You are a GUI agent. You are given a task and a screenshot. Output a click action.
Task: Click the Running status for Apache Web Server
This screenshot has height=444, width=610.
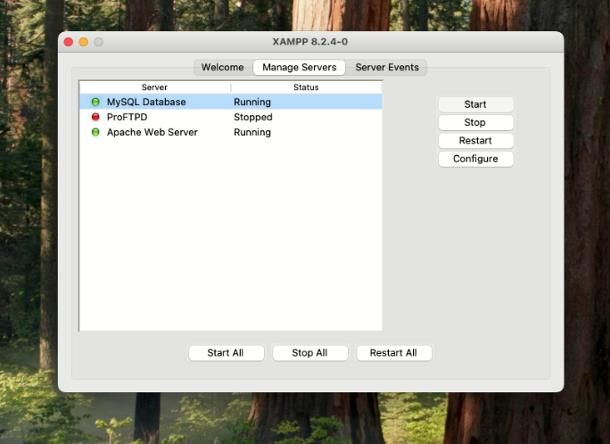click(252, 132)
